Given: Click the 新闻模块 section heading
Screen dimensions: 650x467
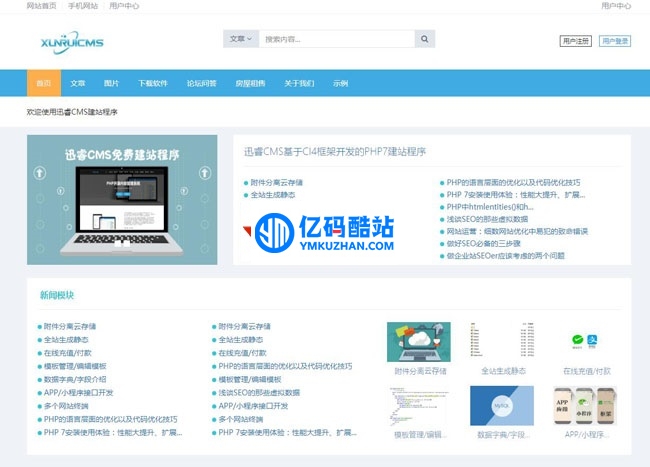Looking at the screenshot, I should (57, 295).
